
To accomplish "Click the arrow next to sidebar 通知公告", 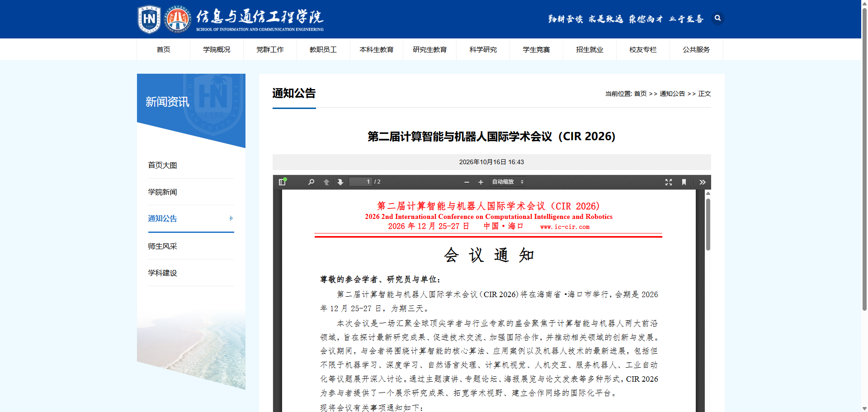I will 231,218.
